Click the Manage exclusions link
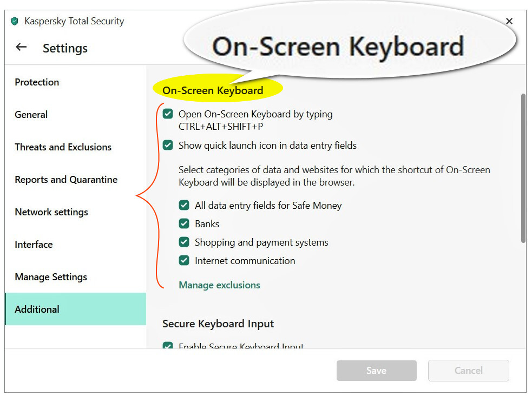The image size is (532, 402). click(219, 285)
